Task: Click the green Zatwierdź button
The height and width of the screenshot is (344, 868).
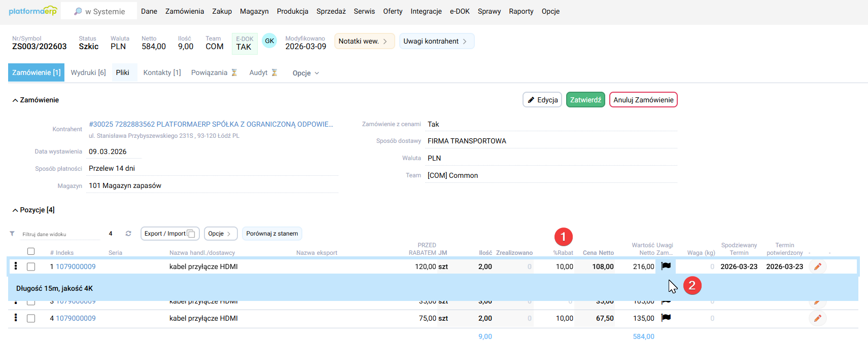Action: [x=585, y=100]
